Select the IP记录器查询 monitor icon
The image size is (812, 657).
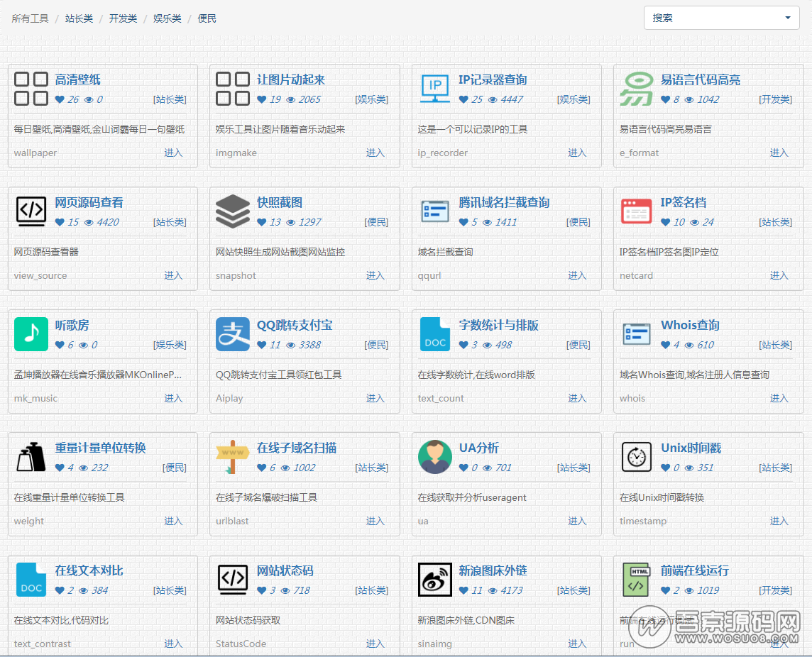click(x=435, y=88)
